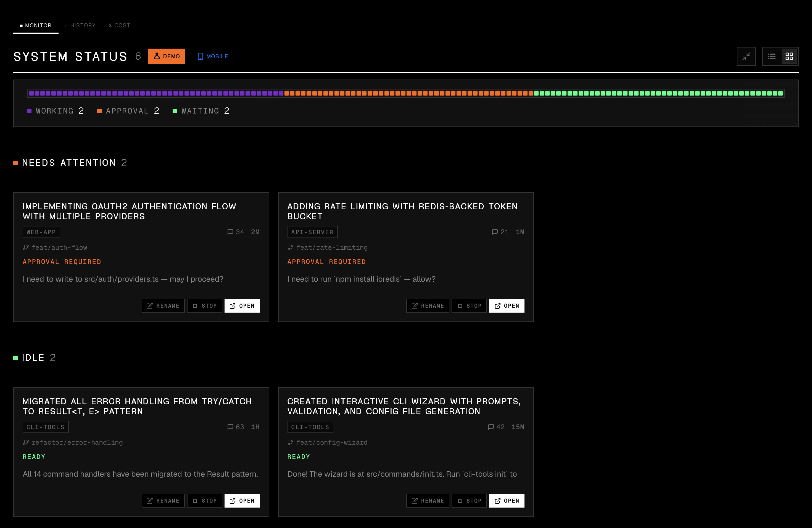Toggle the DEMO mode button
Screen dimensions: 812x528
(x=167, y=56)
